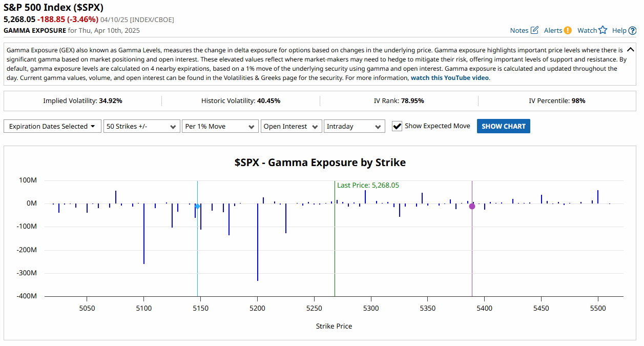
Task: Click the -200M y-axis label
Action: click(26, 250)
